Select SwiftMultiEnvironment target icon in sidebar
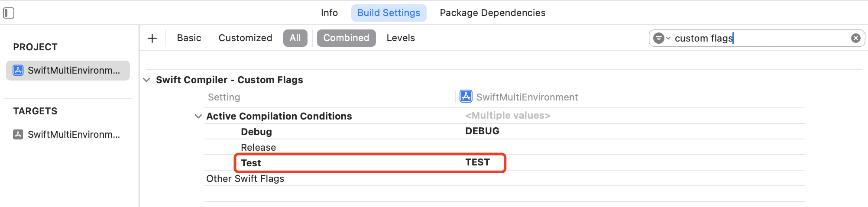The height and width of the screenshot is (207, 868). pos(18,134)
